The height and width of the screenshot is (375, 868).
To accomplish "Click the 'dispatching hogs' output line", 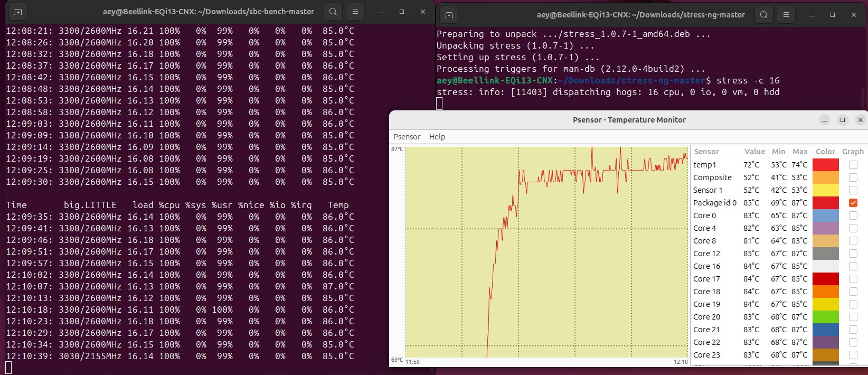I will click(x=608, y=92).
